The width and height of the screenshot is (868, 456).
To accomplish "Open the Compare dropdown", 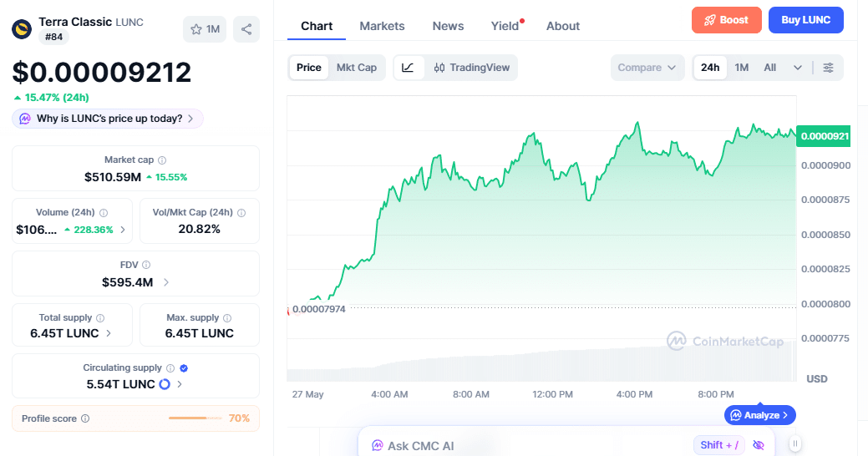I will (647, 68).
